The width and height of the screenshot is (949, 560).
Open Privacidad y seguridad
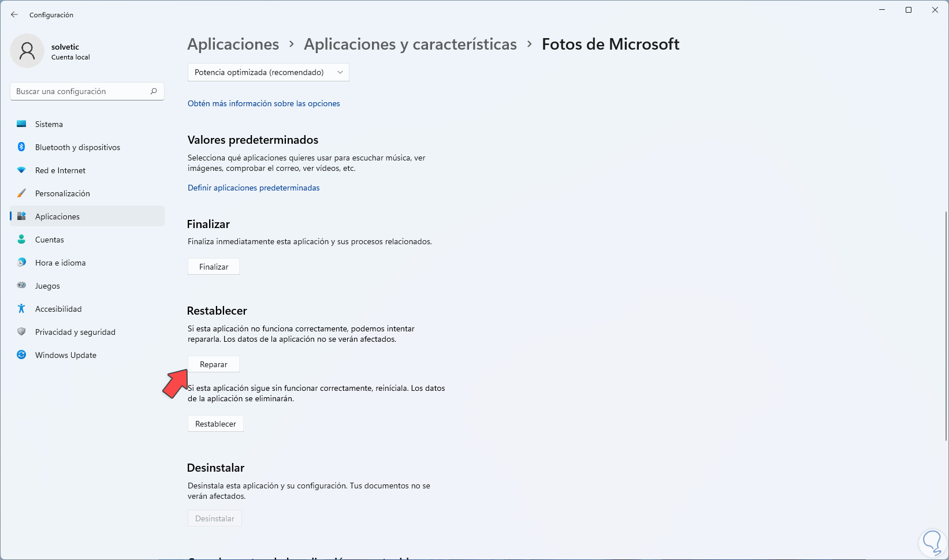[87, 332]
